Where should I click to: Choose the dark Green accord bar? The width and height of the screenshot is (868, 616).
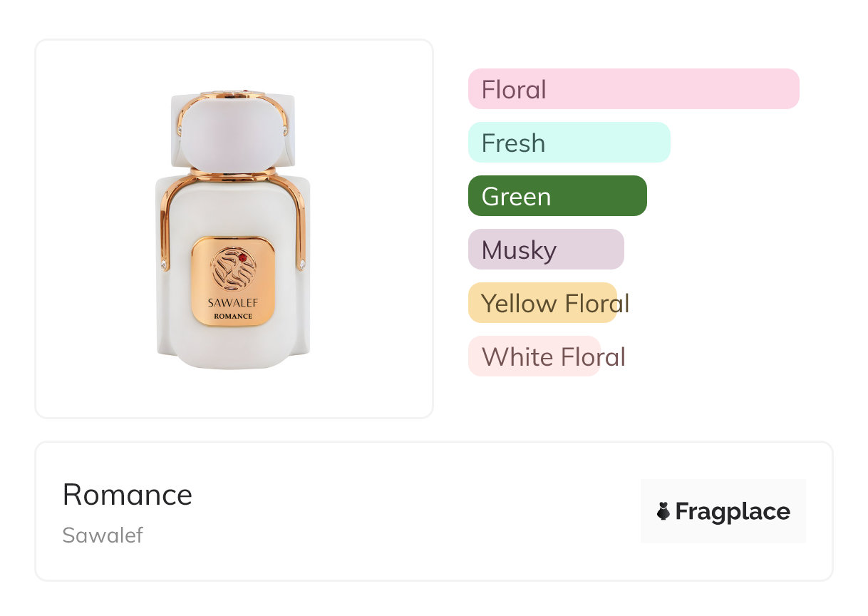coord(557,196)
